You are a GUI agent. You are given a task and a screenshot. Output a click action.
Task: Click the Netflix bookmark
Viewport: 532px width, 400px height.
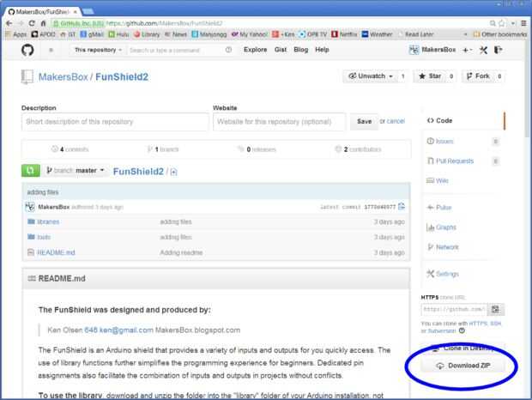coord(344,34)
